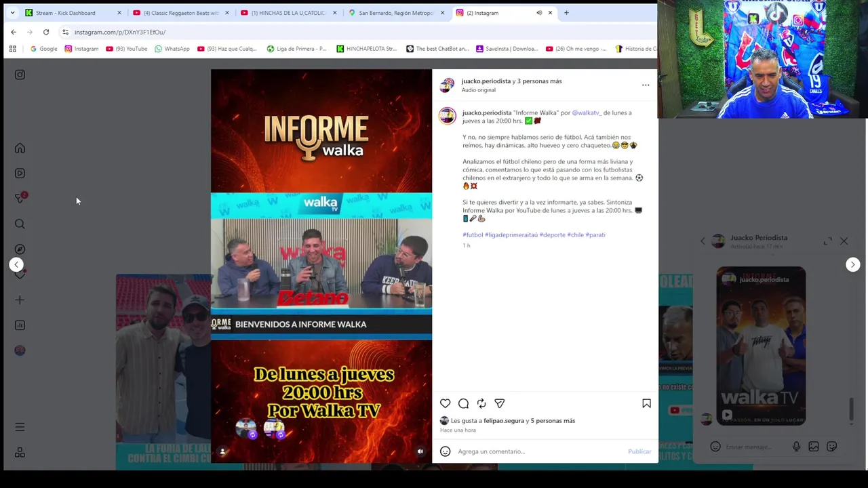Open the #futbol hashtag
868x488 pixels.
[x=473, y=235]
